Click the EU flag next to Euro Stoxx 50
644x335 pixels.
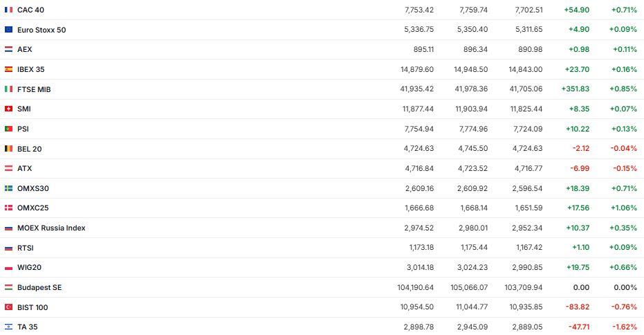pos(8,30)
